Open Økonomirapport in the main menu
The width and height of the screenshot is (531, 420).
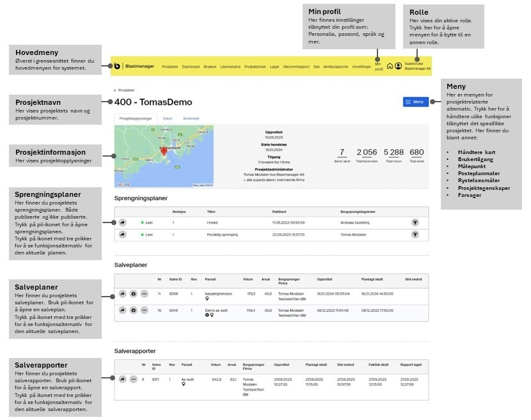pos(296,66)
